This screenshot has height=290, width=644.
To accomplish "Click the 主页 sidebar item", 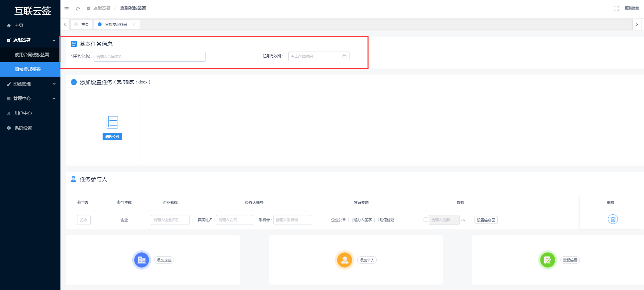I will point(30,25).
